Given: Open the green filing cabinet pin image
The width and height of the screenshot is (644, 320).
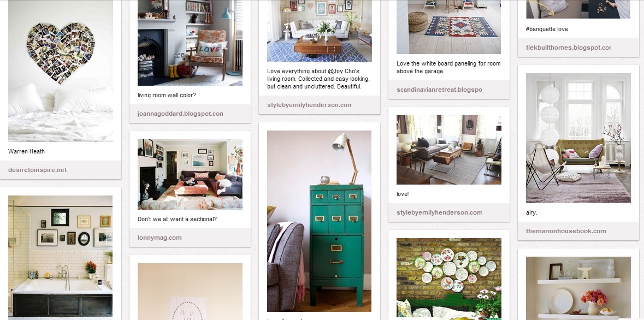Looking at the screenshot, I should point(319,221).
